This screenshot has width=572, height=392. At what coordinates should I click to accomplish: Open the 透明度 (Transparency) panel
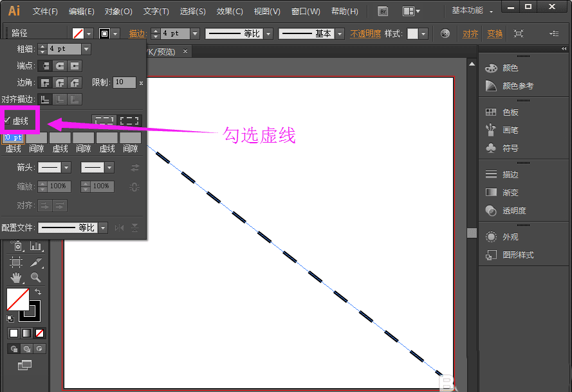tap(506, 211)
